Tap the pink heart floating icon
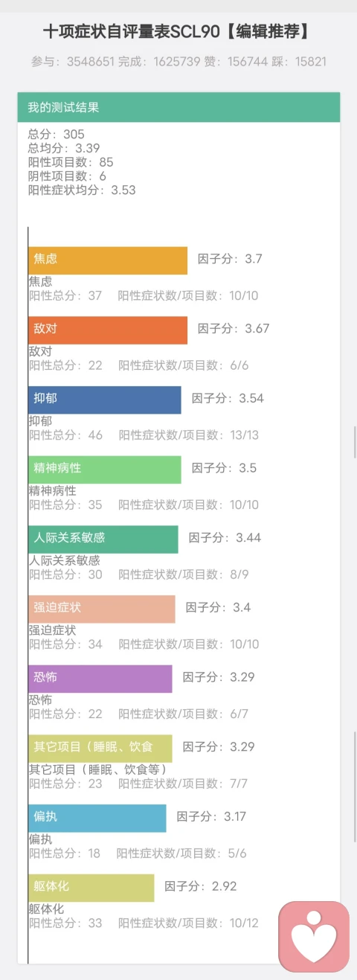 [314, 936]
